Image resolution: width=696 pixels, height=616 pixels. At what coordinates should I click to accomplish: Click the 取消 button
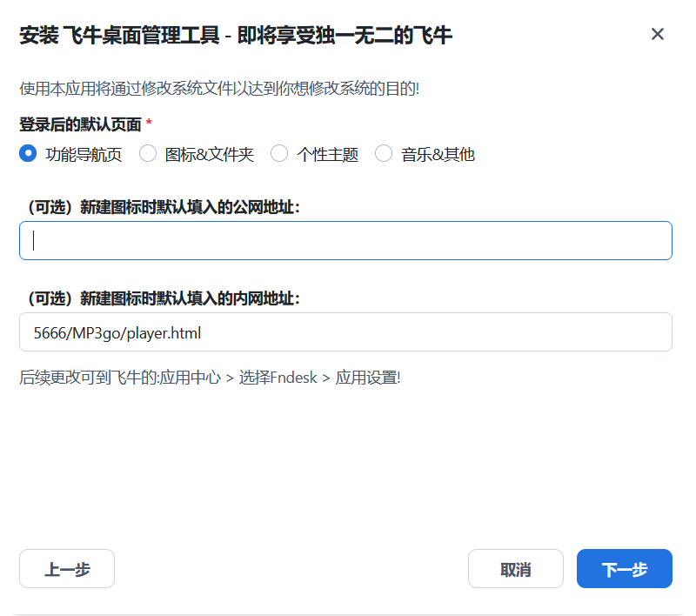tap(515, 568)
